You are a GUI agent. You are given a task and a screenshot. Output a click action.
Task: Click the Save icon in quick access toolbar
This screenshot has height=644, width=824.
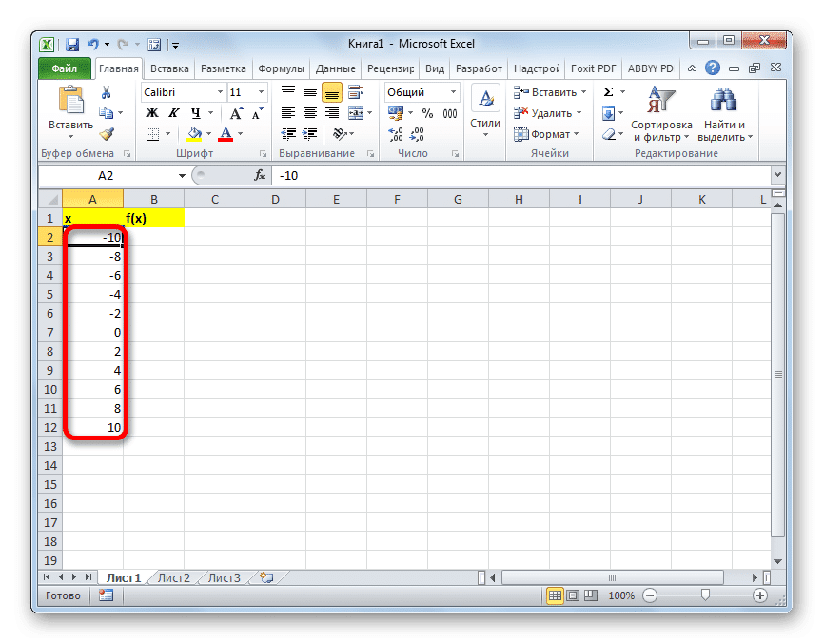72,45
